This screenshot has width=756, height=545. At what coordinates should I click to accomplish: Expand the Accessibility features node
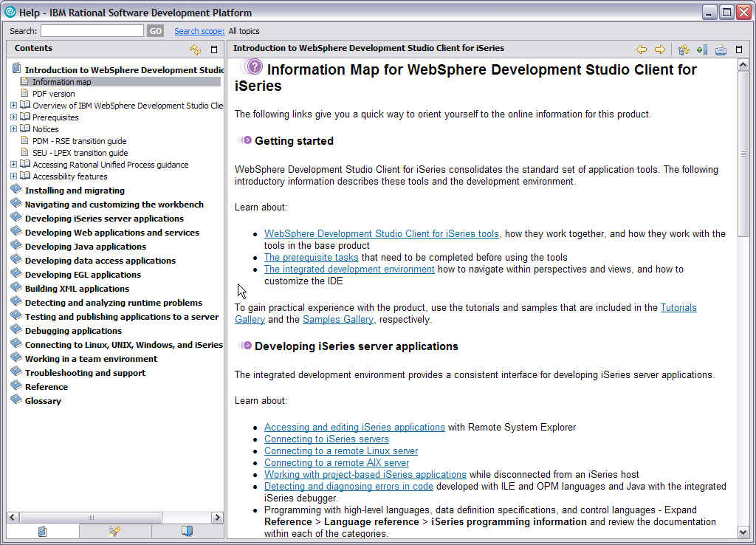coord(13,176)
